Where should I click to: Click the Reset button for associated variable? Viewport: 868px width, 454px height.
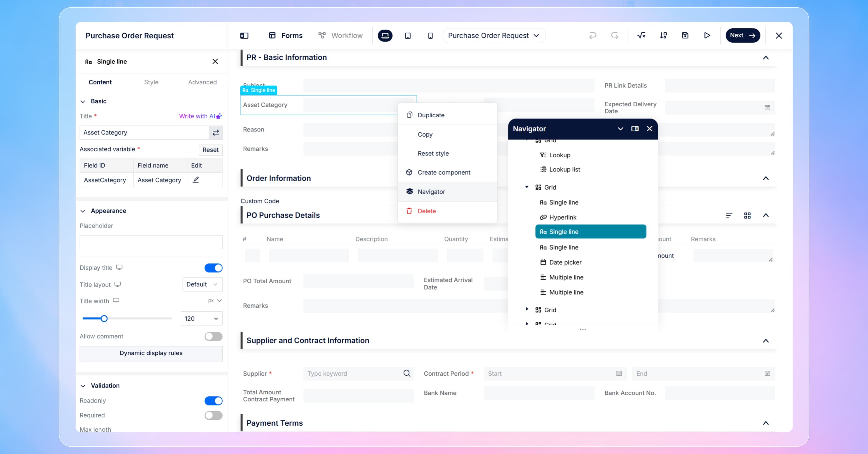coord(210,150)
